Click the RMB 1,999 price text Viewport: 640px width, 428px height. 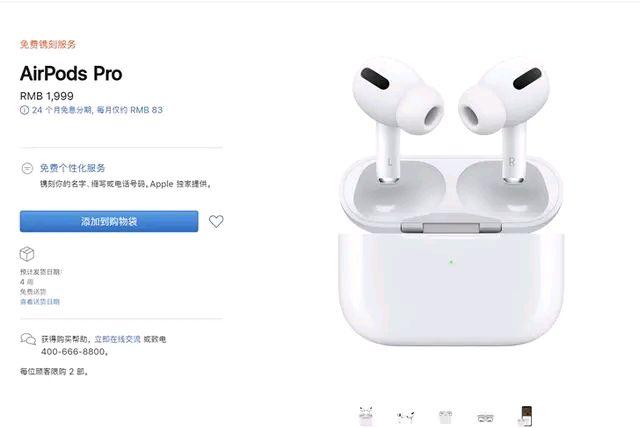coord(47,96)
